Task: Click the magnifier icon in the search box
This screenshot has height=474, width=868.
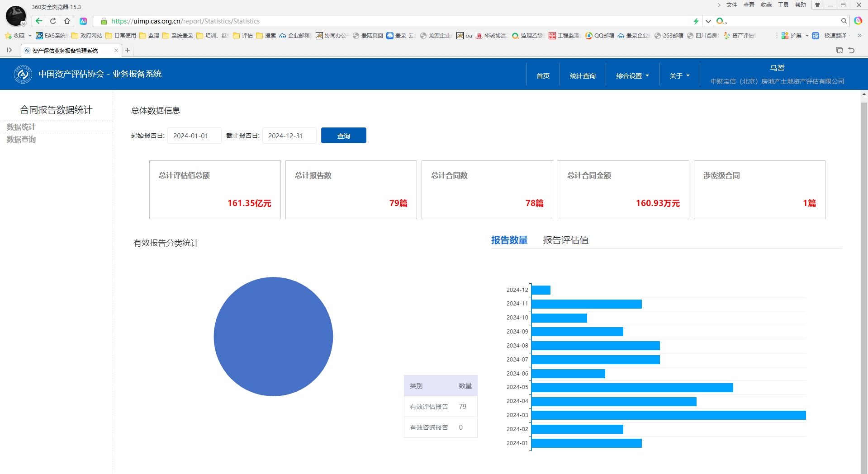Action: 844,21
